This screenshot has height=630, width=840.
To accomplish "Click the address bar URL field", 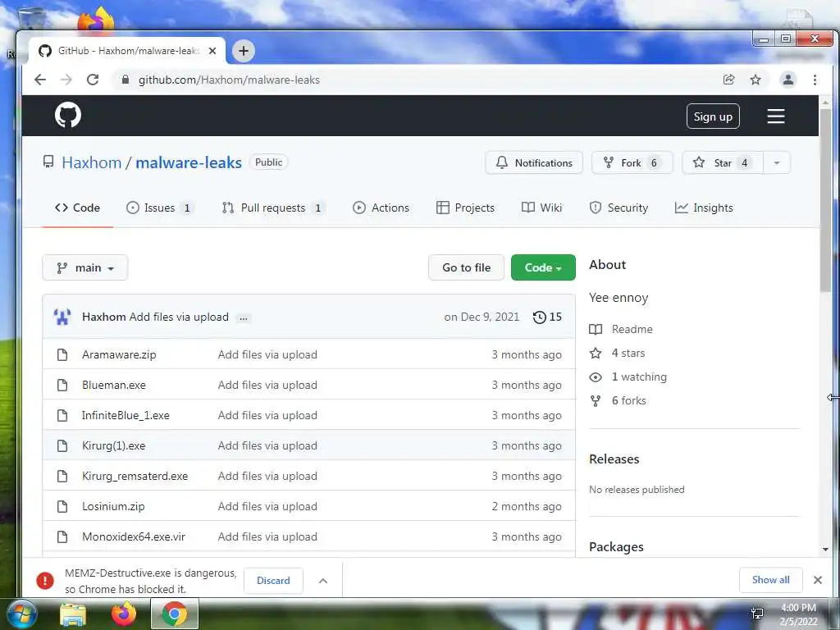I will (x=418, y=80).
